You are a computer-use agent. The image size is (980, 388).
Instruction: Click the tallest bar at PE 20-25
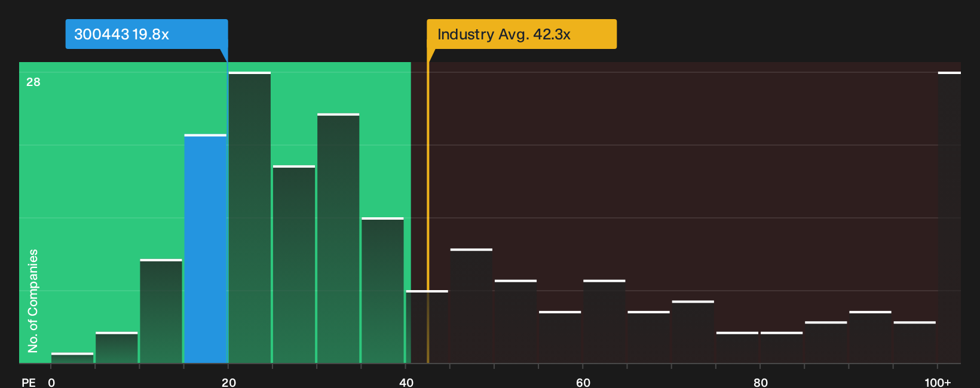250,217
